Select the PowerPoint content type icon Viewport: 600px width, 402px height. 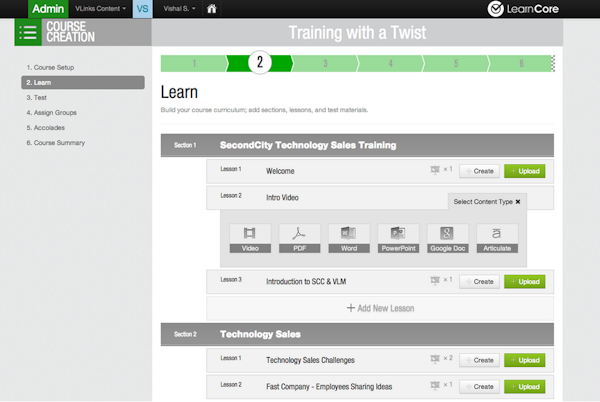(x=398, y=237)
